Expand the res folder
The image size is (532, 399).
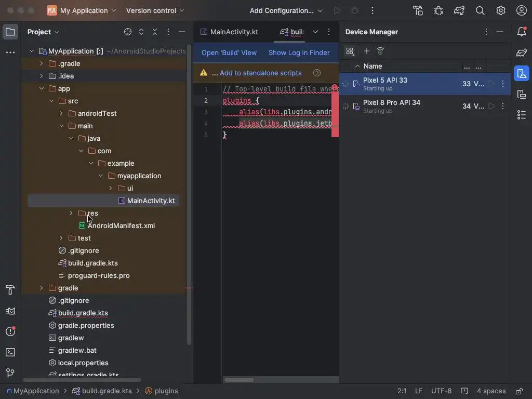(71, 213)
